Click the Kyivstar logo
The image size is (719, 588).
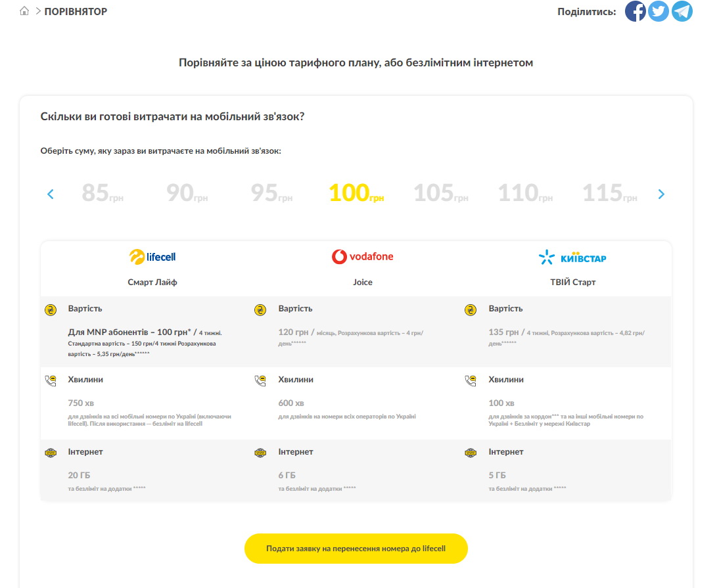572,258
